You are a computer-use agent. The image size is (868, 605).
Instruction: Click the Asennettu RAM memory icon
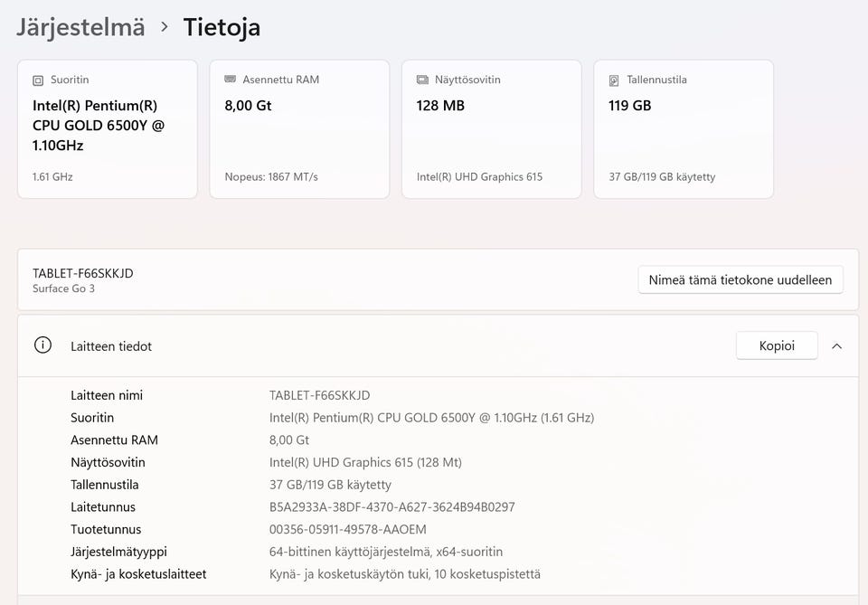point(230,80)
